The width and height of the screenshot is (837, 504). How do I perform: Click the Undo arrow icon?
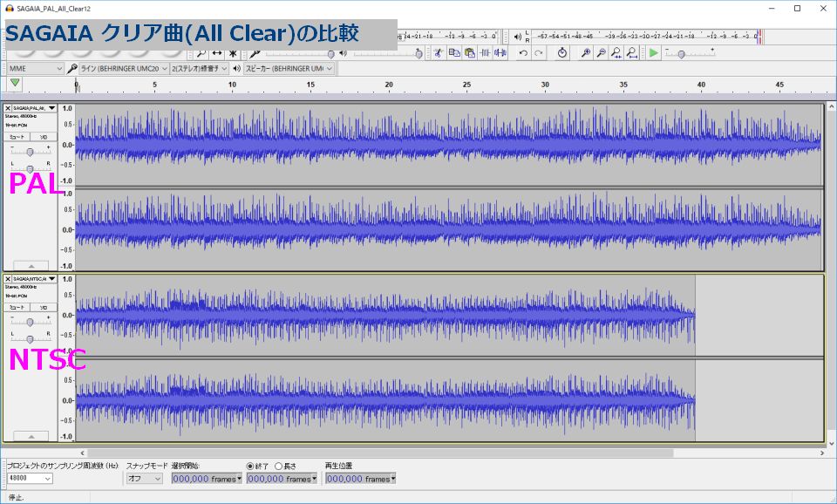tap(523, 53)
